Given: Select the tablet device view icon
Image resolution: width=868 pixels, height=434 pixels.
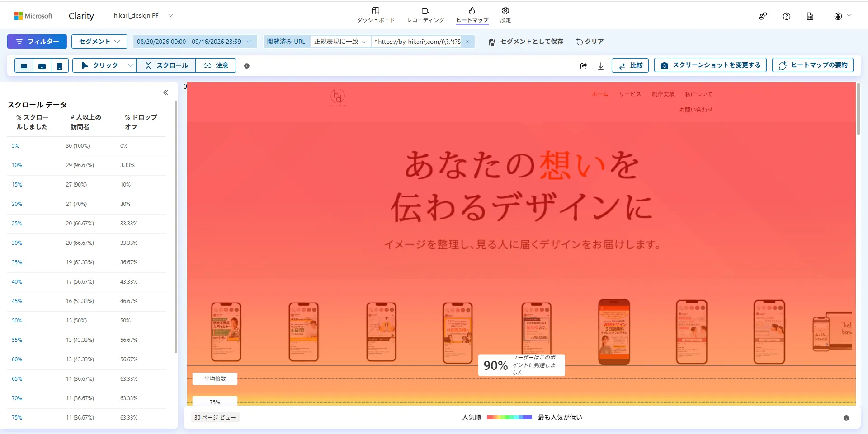Looking at the screenshot, I should point(42,66).
